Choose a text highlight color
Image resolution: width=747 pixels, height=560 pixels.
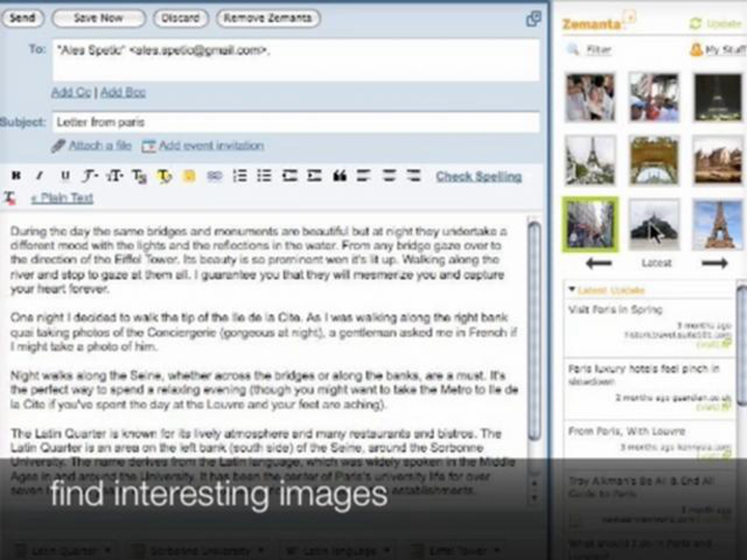[x=164, y=176]
